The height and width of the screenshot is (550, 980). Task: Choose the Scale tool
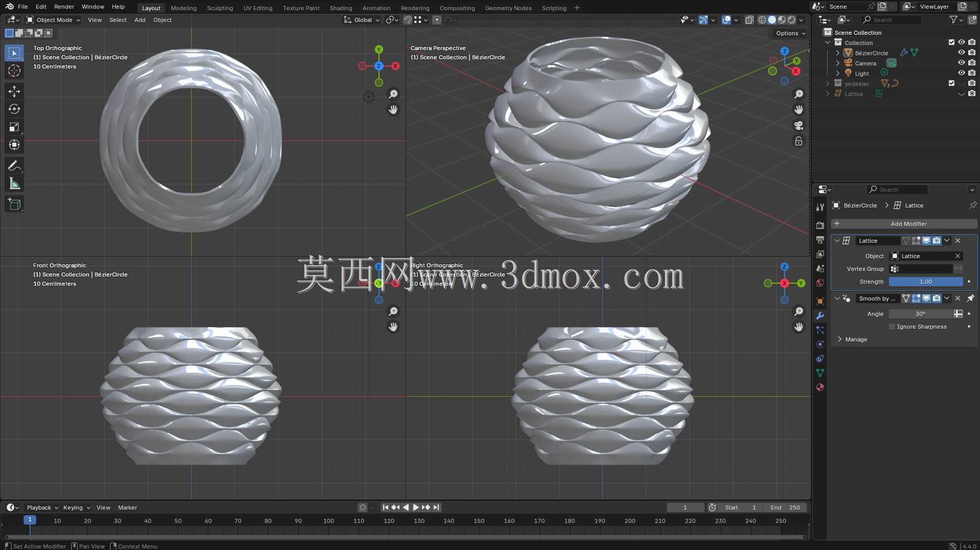pyautogui.click(x=14, y=127)
